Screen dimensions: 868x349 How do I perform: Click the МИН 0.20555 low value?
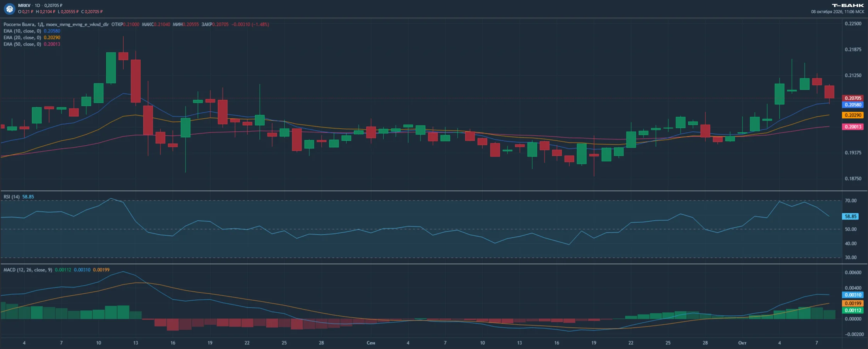click(x=186, y=24)
